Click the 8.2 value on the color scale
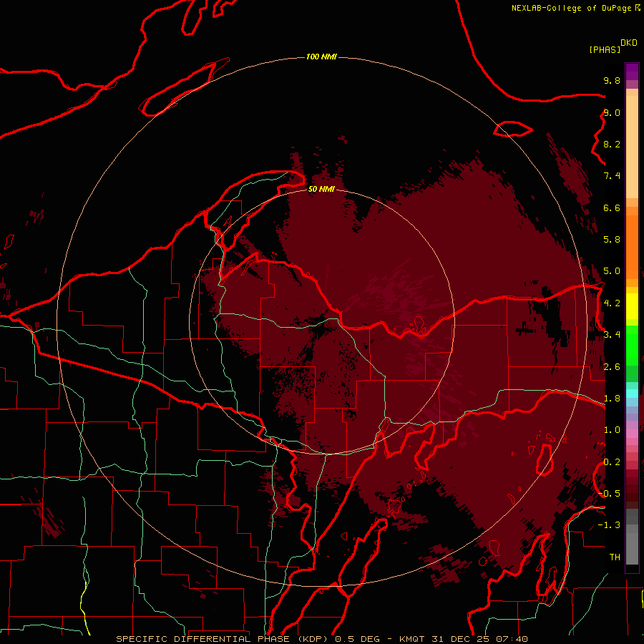 click(612, 144)
